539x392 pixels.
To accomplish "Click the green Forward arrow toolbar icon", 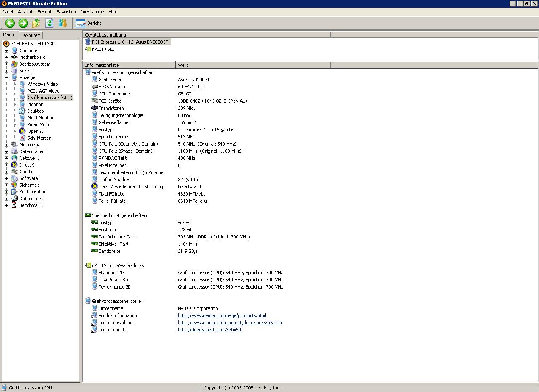I will point(23,23).
